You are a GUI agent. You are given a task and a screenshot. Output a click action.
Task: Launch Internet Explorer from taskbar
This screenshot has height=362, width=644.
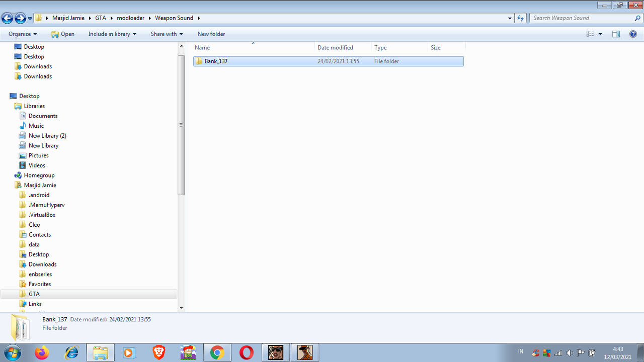pos(71,352)
